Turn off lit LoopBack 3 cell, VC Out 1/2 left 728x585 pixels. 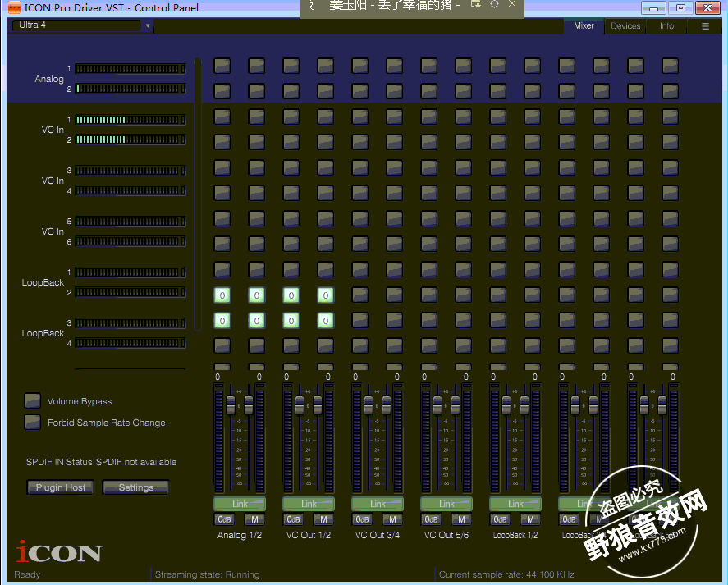pyautogui.click(x=291, y=320)
